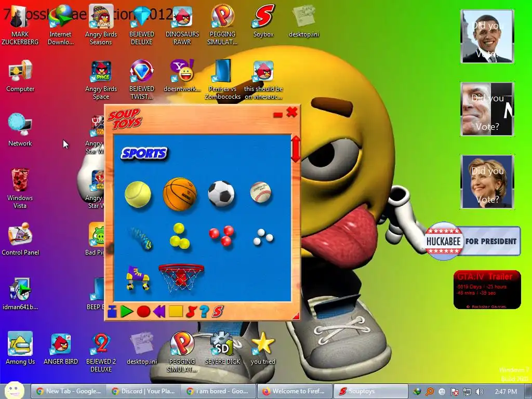
Task: Open the Angry Birds Seasons shortcut
Action: tap(101, 26)
